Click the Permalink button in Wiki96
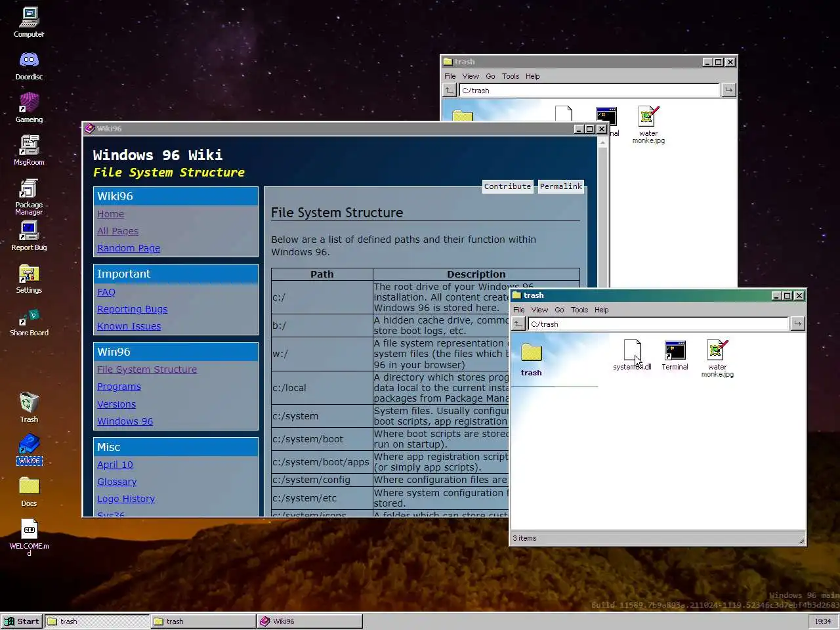The image size is (840, 630). coord(561,186)
